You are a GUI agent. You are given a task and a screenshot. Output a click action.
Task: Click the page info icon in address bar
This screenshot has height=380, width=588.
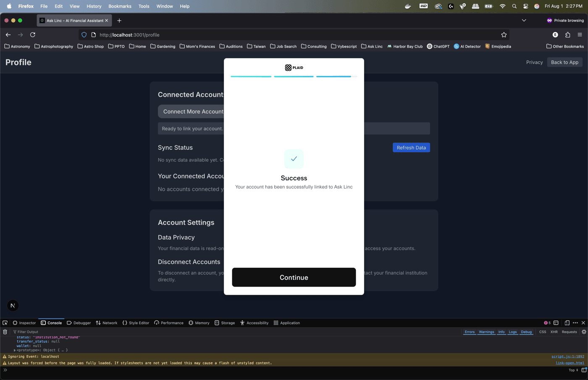coord(94,35)
